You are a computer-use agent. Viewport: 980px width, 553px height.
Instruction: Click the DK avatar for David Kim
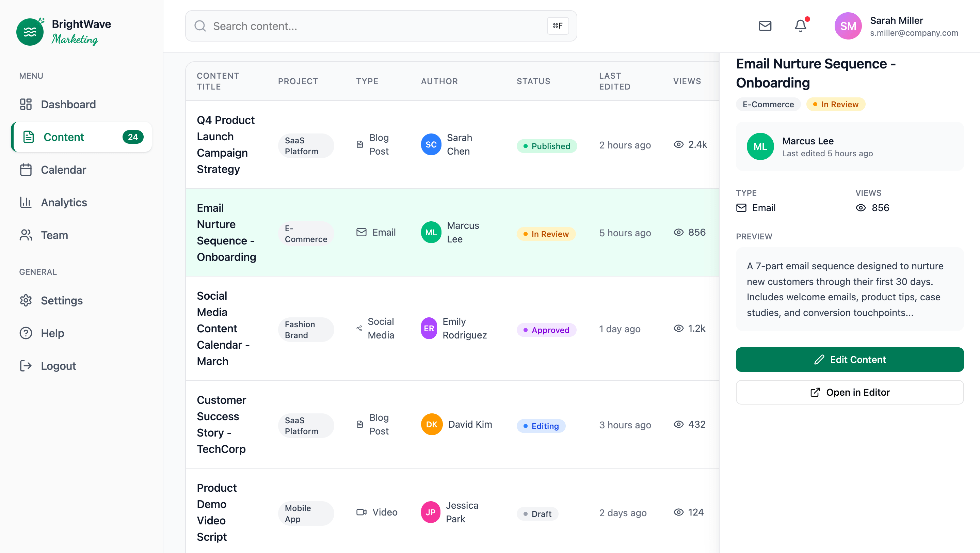(x=431, y=424)
